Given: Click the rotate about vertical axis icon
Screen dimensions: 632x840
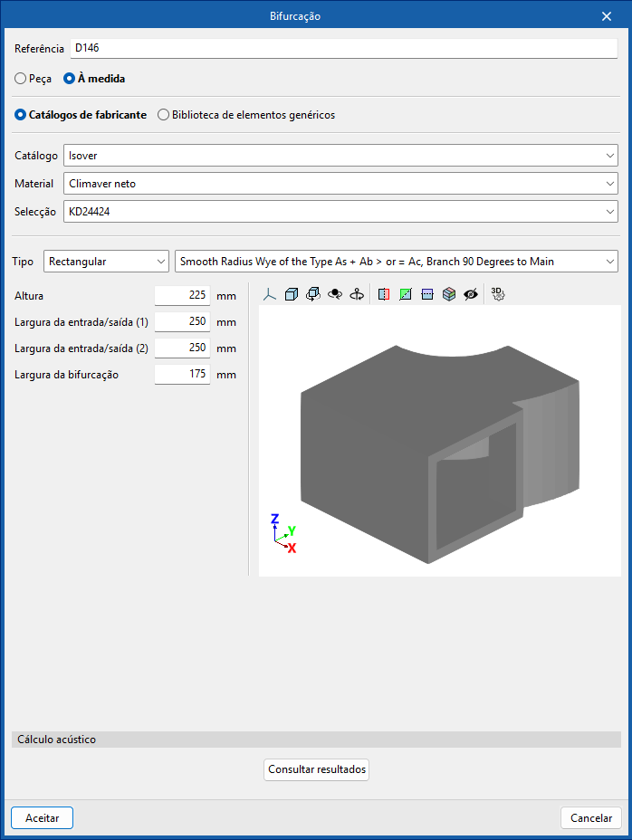Looking at the screenshot, I should 357,294.
